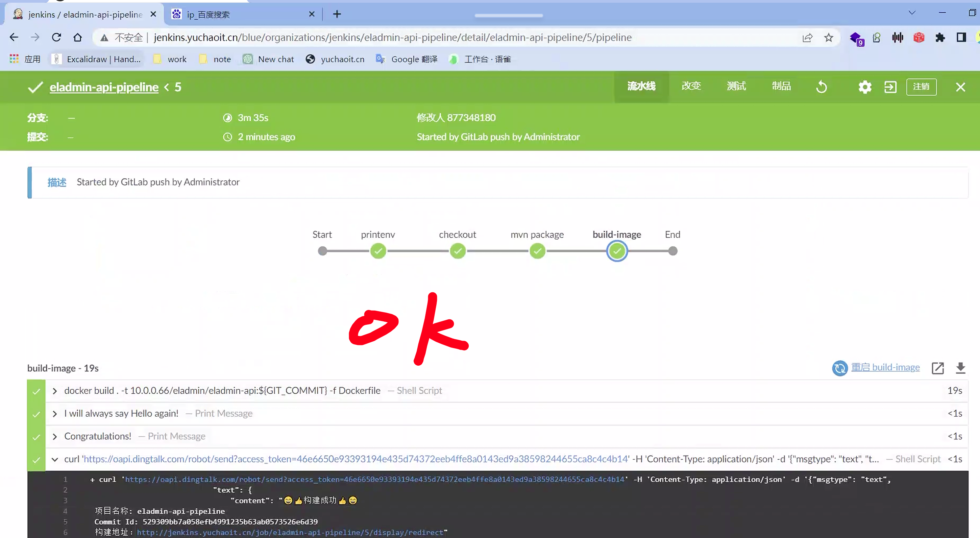
Task: Select the mvn package stage node
Action: (x=537, y=251)
